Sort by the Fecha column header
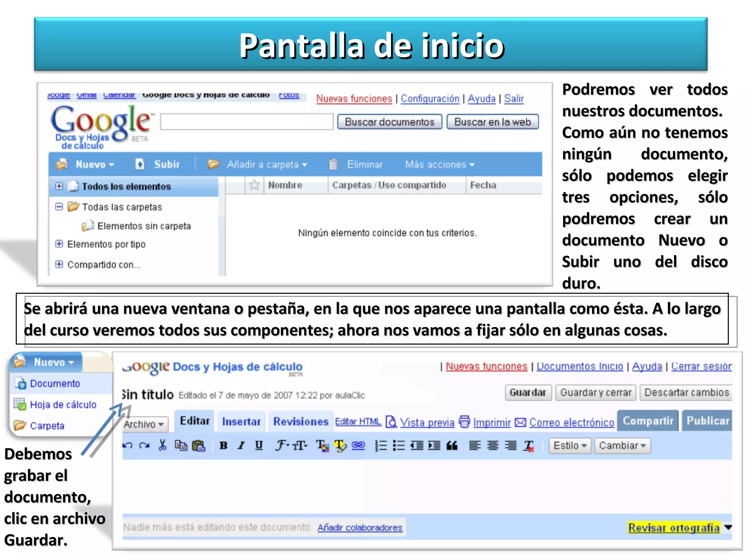747x560 pixels. [483, 185]
